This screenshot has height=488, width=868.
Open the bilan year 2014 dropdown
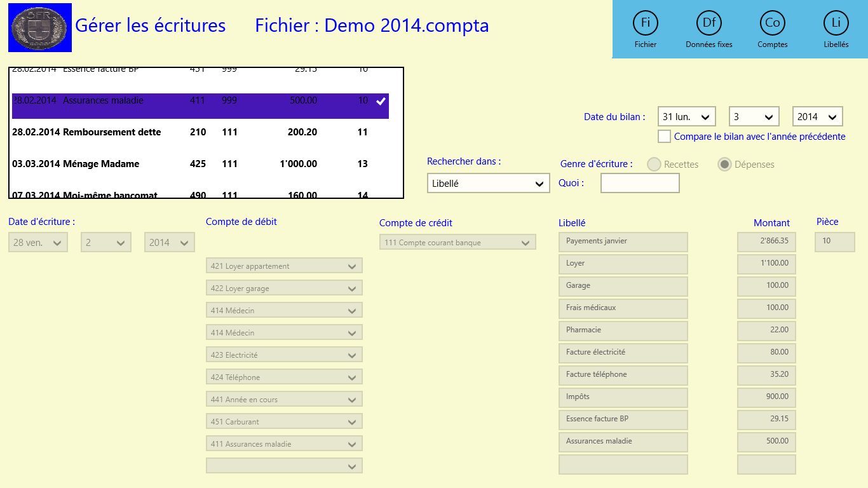pos(817,117)
